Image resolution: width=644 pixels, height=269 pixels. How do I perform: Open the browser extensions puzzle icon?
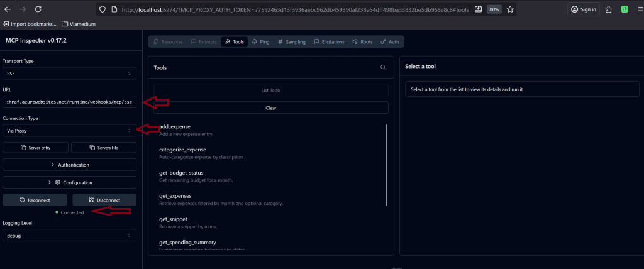609,9
